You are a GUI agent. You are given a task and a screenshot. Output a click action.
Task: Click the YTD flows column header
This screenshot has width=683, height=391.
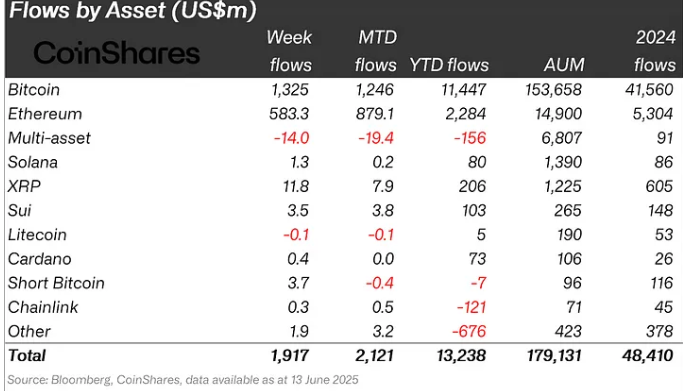(x=449, y=65)
